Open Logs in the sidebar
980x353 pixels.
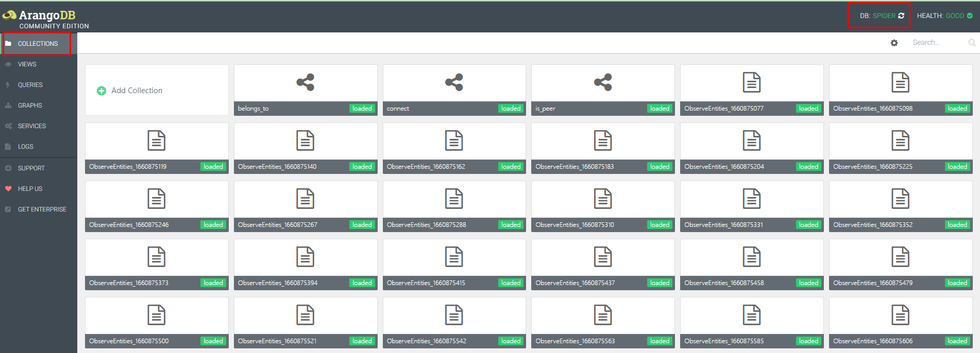[x=25, y=147]
